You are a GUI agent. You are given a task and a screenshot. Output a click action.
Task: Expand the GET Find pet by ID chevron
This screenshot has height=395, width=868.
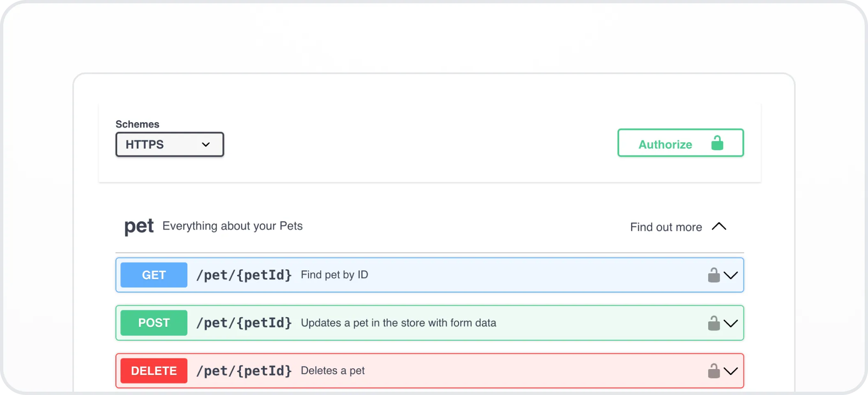[731, 275]
